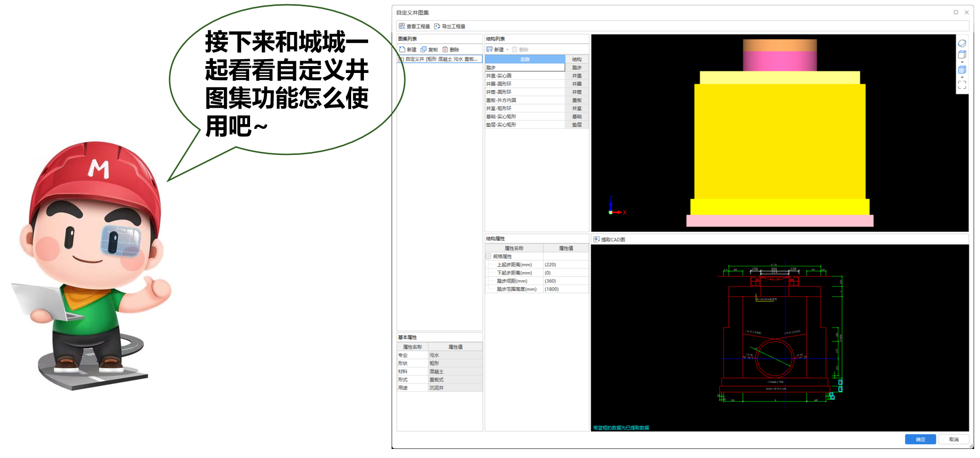Screen dimensions: 980x458
Task: Open dropdown arrow below the wireframe cube
Action: point(962,62)
